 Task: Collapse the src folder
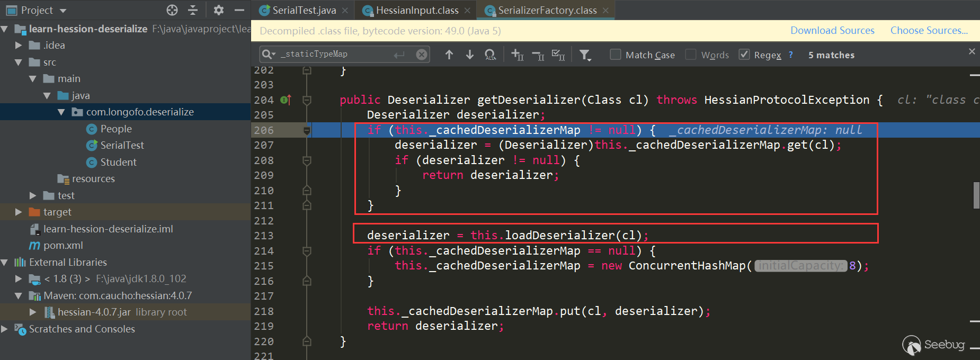click(19, 62)
